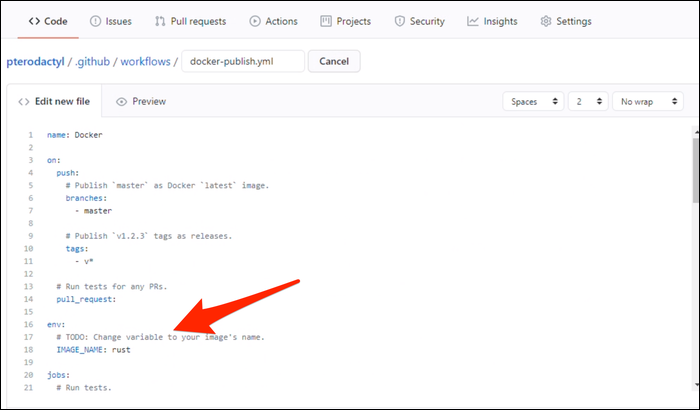The width and height of the screenshot is (700, 410).
Task: Click the 'jobs:' line
Action: (x=58, y=375)
